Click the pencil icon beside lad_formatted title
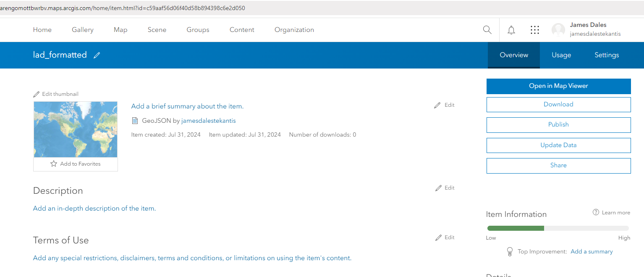Screen dimensions: 644x277 [x=97, y=55]
